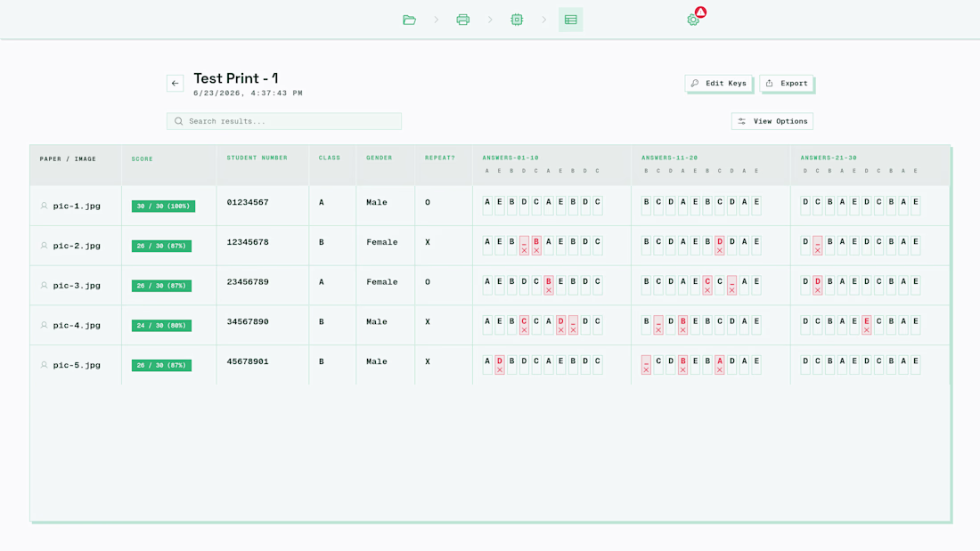Select student number 34567890

(248, 321)
